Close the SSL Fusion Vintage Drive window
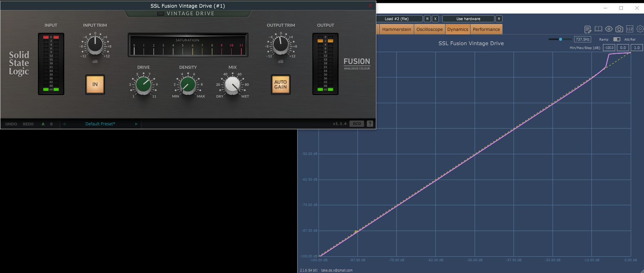 370,6
